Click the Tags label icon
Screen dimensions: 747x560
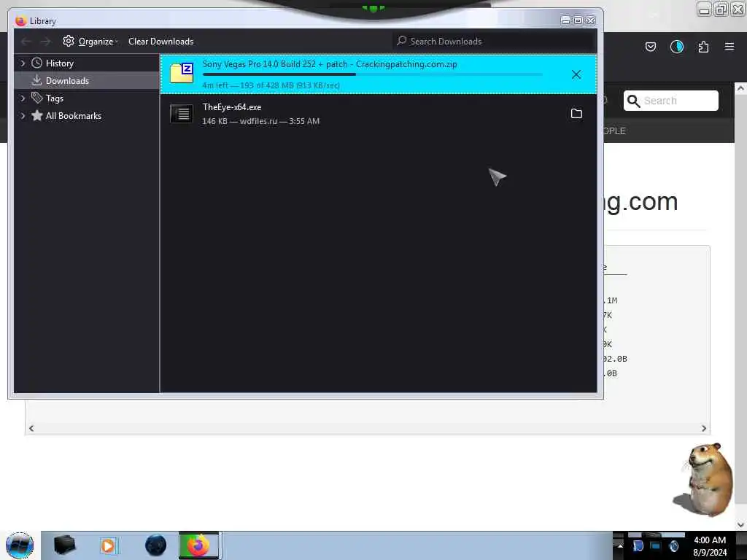(36, 98)
